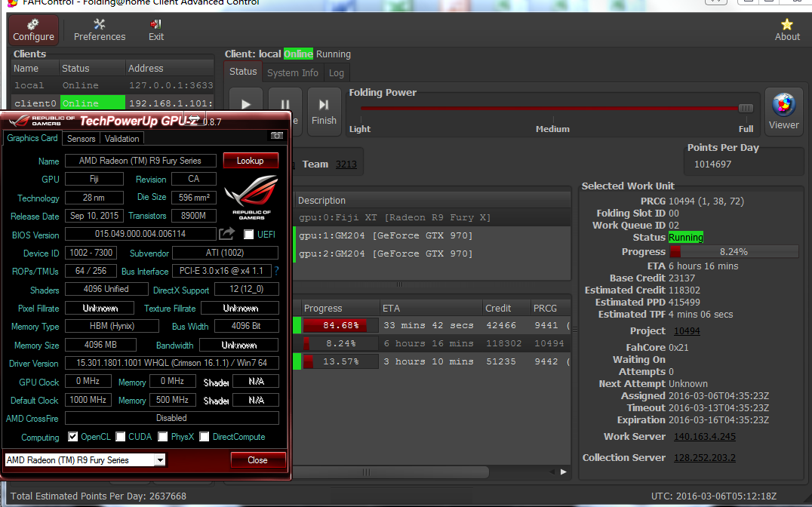
Task: Click the Finish button
Action: click(324, 112)
